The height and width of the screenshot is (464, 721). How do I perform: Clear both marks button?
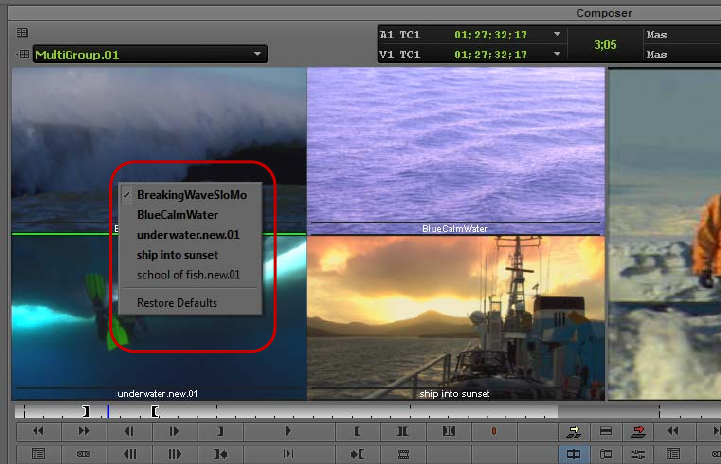(448, 431)
